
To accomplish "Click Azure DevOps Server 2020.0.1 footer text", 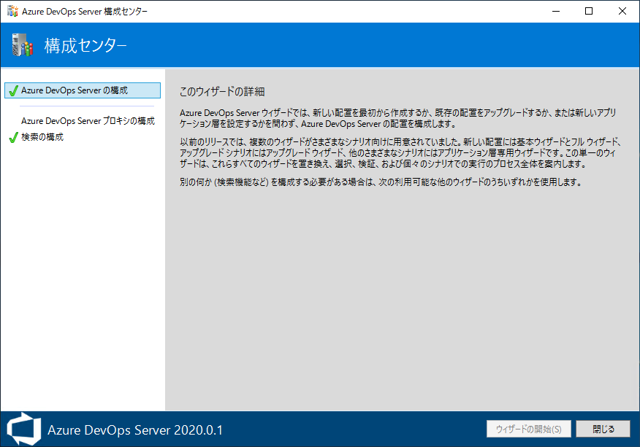I will [x=135, y=430].
